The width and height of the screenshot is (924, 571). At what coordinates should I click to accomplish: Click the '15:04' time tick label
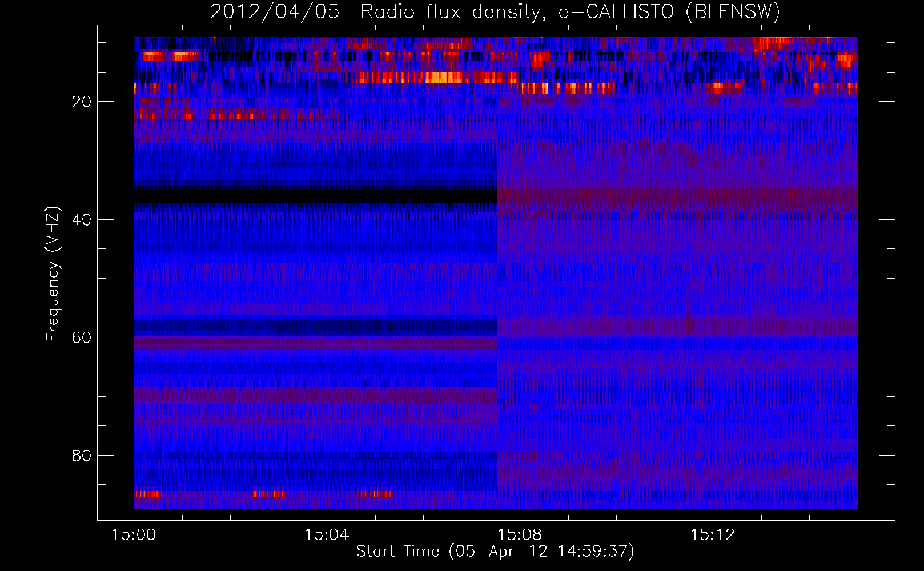click(x=327, y=535)
